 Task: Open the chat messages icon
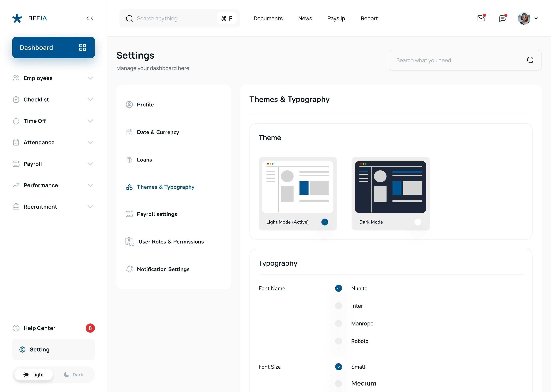tap(503, 18)
